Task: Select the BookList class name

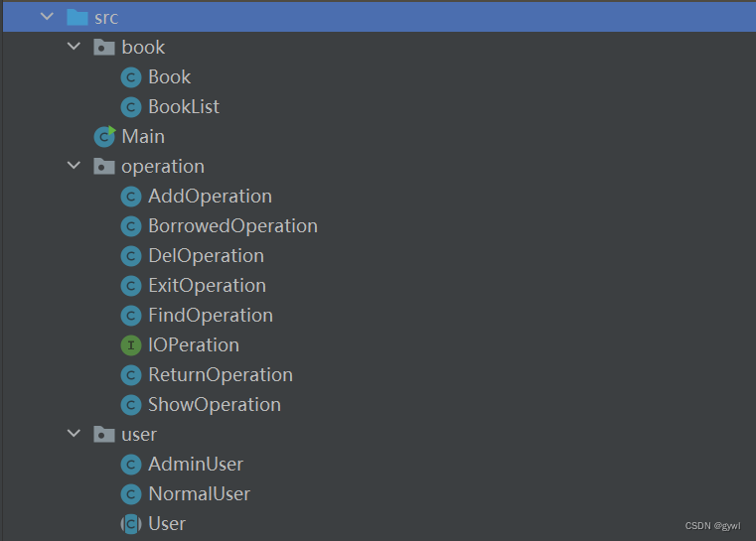Action: pos(184,107)
